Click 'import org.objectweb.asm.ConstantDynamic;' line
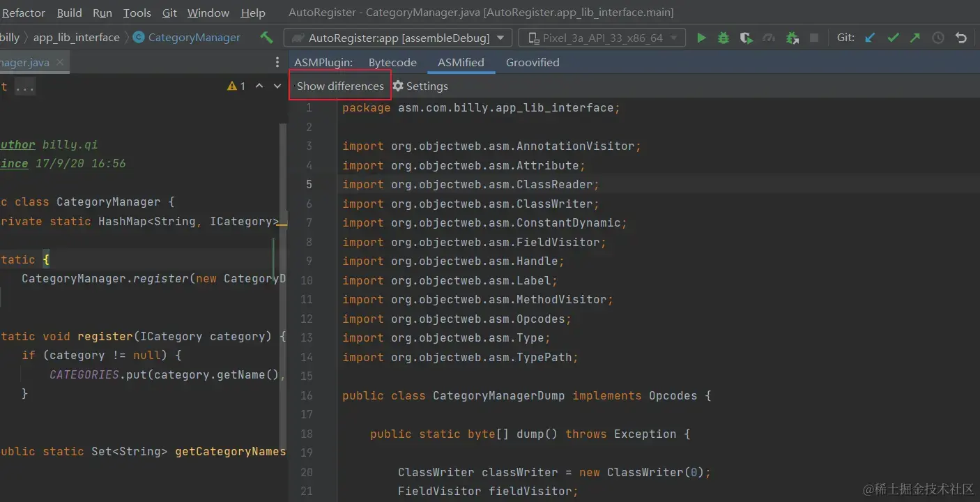The image size is (980, 502). point(484,223)
